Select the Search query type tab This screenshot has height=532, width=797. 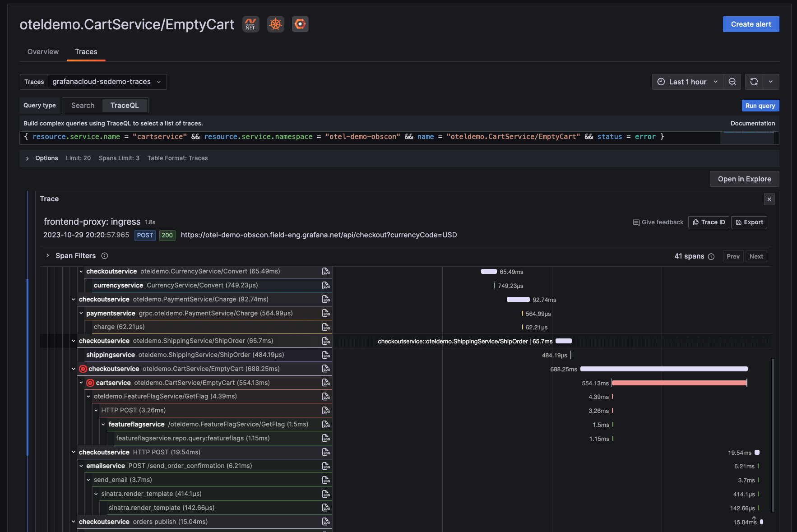[82, 105]
